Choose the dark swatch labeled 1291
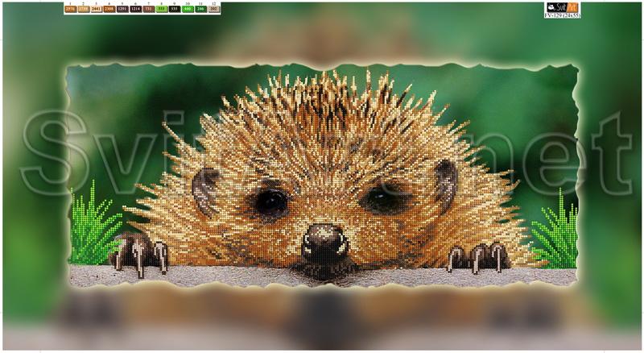Viewport: 644px width, 353px height. (122, 10)
